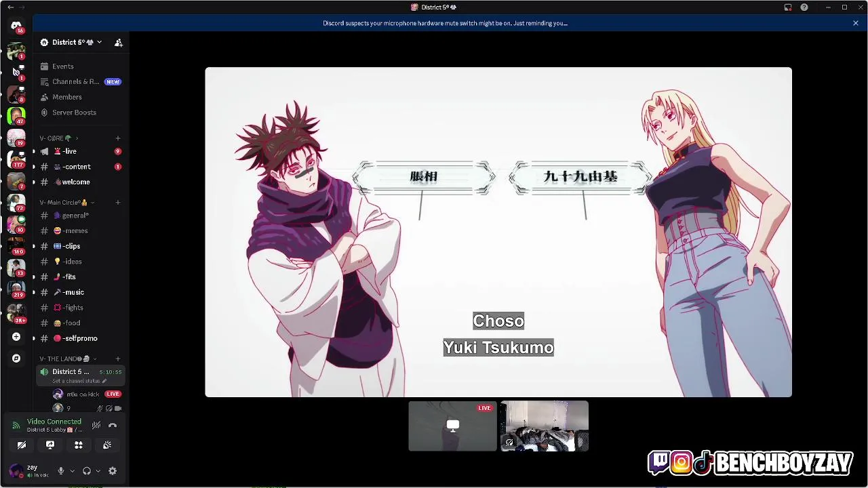
Task: Toggle noise suppression icon
Action: (96, 426)
